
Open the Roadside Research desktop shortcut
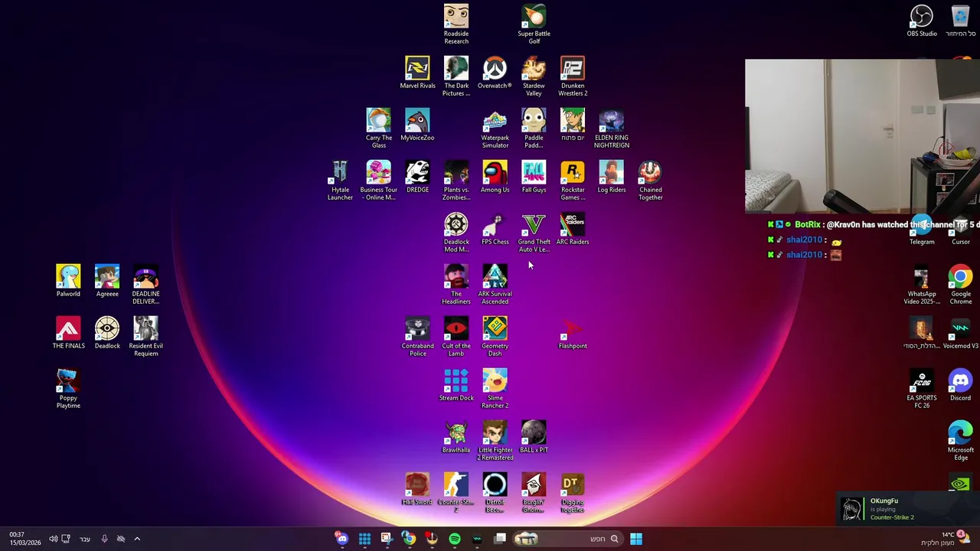tap(456, 24)
